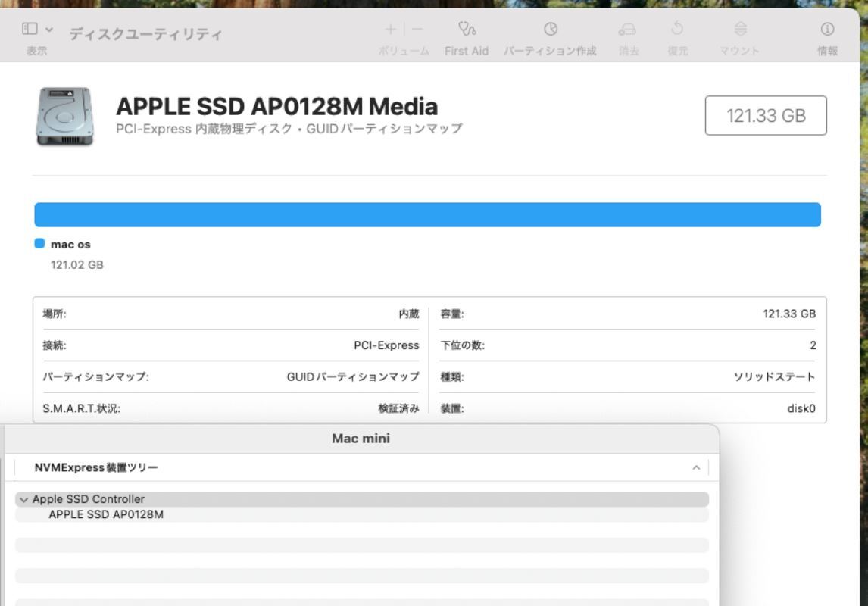Collapse the Apple SSD Controller disclosure triangle
Viewport: 868px width, 606px height.
[x=24, y=500]
